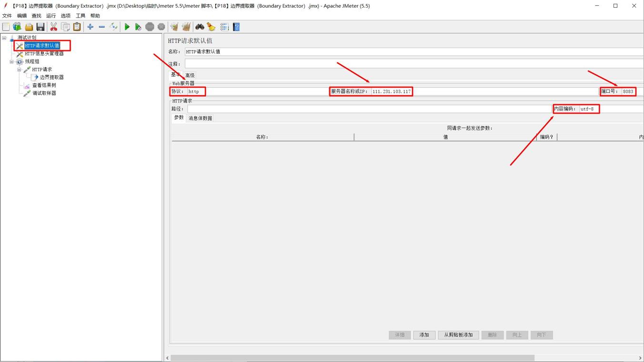Click the Paste clipboard icon
This screenshot has width=644, height=362.
[77, 27]
